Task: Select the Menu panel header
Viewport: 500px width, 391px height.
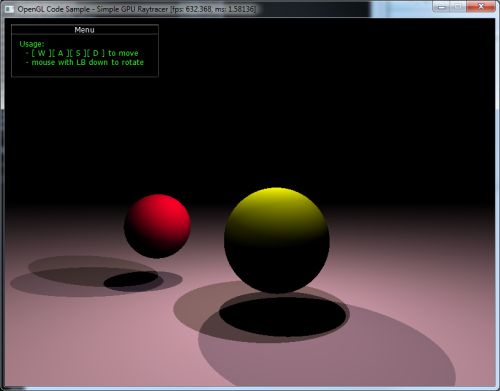Action: pos(85,30)
